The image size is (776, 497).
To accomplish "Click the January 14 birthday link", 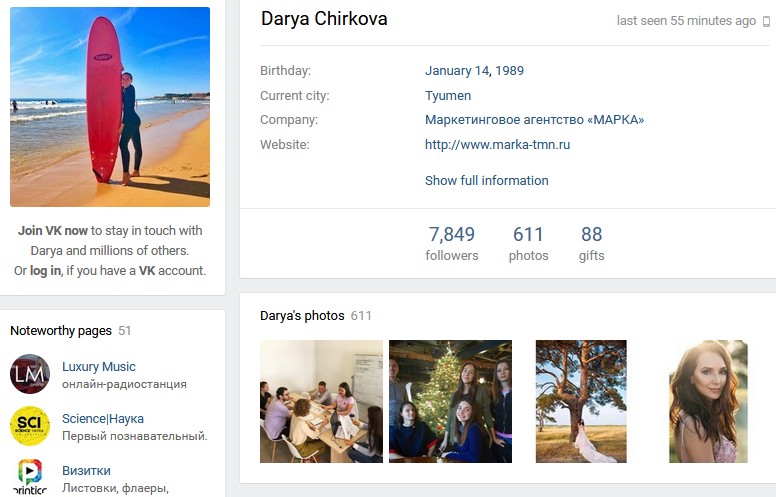I will [457, 71].
